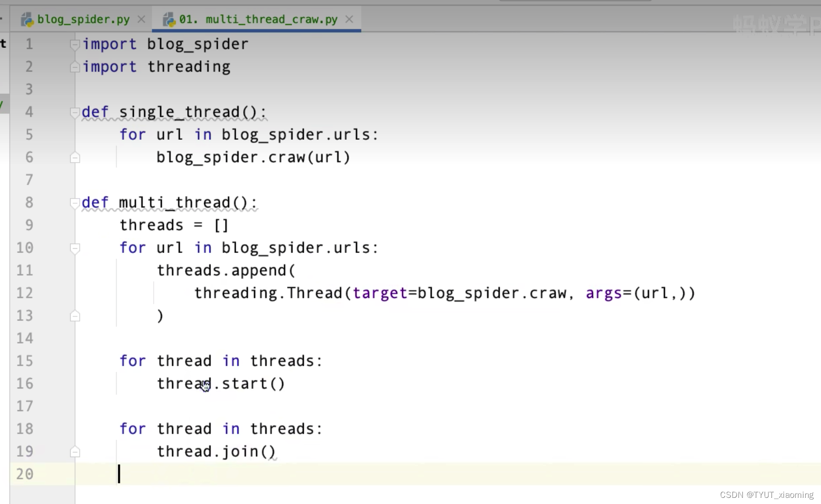Click the fold end marker on line 6
Screen dimensions: 821x504
(x=75, y=157)
